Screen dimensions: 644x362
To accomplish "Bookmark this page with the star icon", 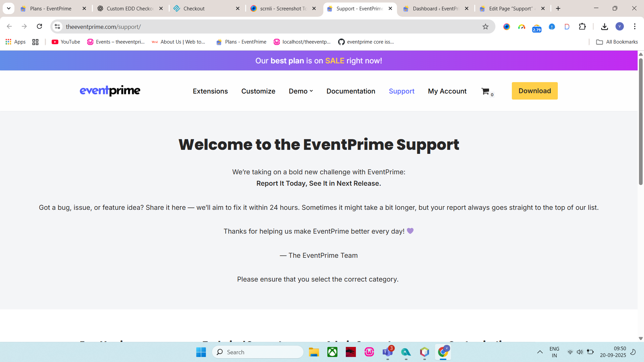I will [x=485, y=27].
